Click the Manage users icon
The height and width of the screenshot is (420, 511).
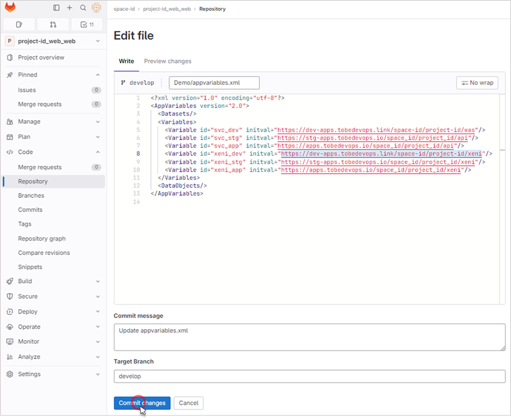click(x=10, y=122)
